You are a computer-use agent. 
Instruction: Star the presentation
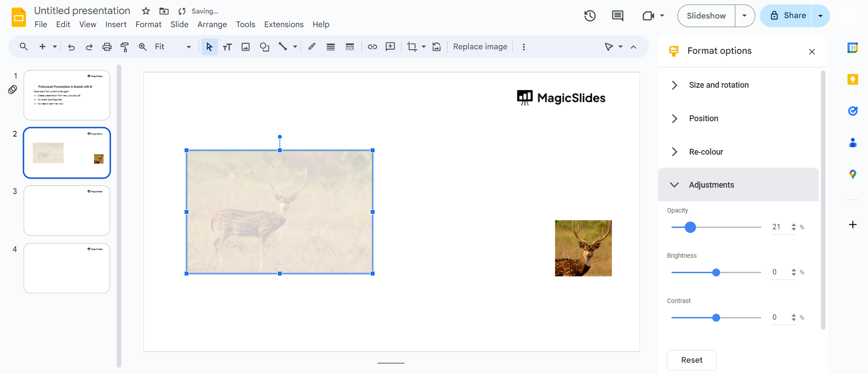146,11
